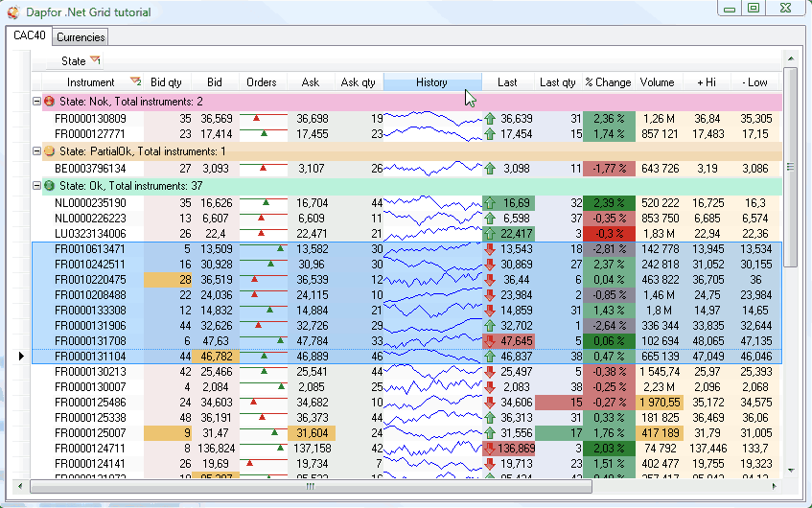
Task: Click the ask value 31,604
Action: click(312, 433)
